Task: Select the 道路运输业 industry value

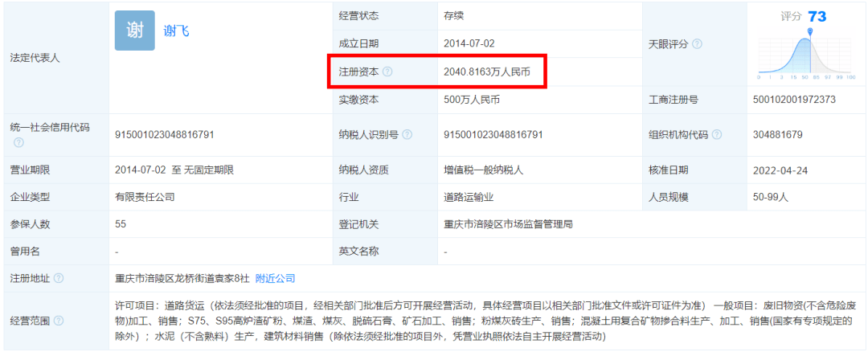Action: point(469,196)
